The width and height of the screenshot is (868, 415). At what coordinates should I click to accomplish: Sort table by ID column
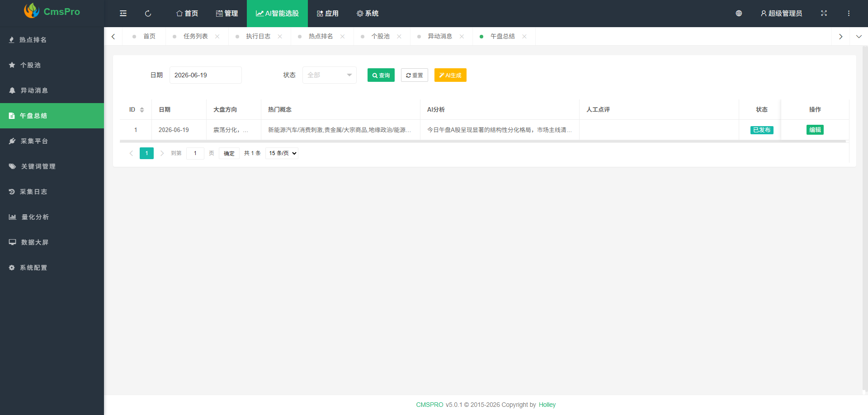point(142,110)
